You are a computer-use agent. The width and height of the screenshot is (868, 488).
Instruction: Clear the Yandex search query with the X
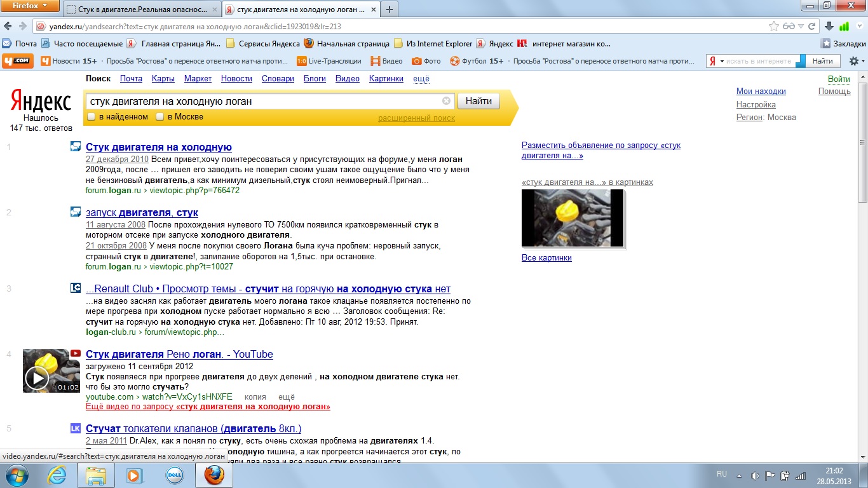(x=446, y=100)
